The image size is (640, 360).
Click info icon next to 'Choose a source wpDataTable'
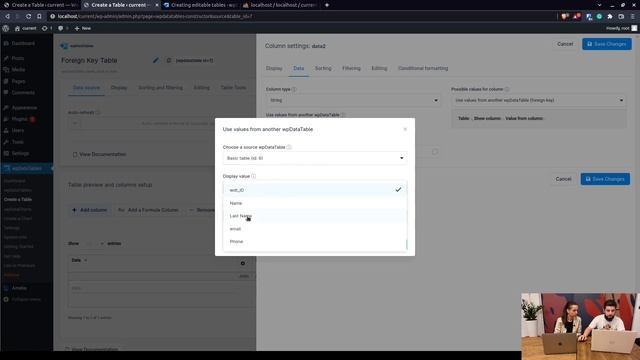289,147
